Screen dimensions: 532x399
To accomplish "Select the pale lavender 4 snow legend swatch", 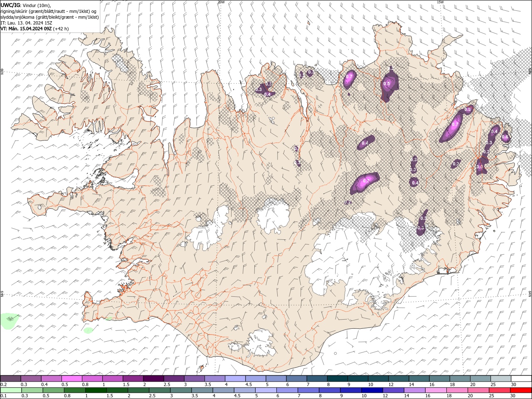I will [x=235, y=379].
